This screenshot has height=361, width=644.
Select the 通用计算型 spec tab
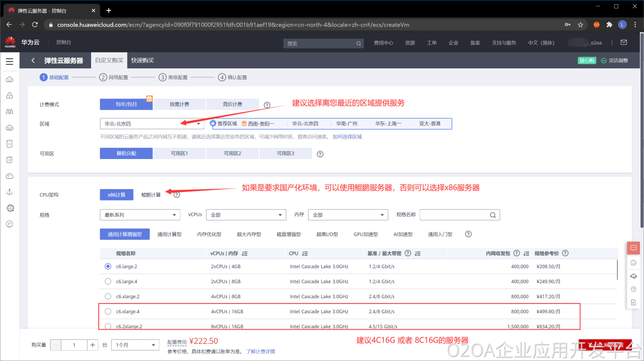pyautogui.click(x=169, y=234)
